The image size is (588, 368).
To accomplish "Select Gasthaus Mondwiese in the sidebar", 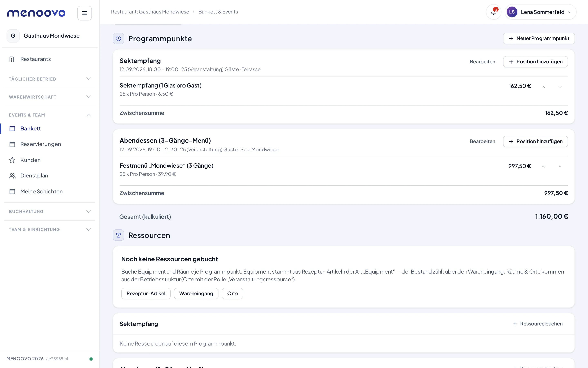I will click(x=50, y=36).
